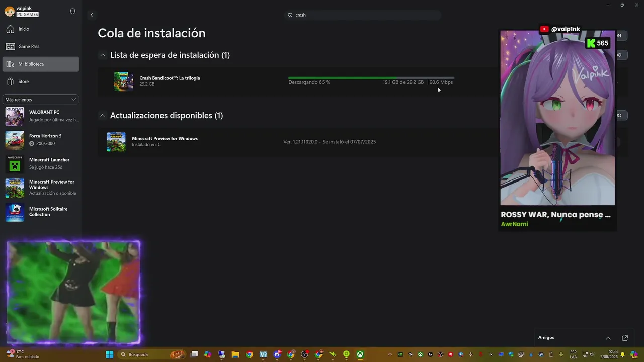Open Copilot from the taskbar
Screen dimensions: 644x362
tap(208, 354)
